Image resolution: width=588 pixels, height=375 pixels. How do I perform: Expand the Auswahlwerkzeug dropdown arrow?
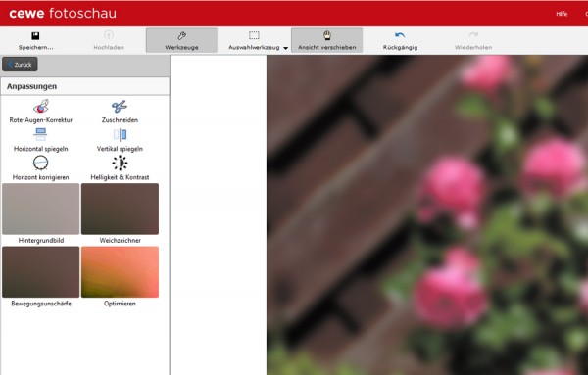[x=286, y=48]
